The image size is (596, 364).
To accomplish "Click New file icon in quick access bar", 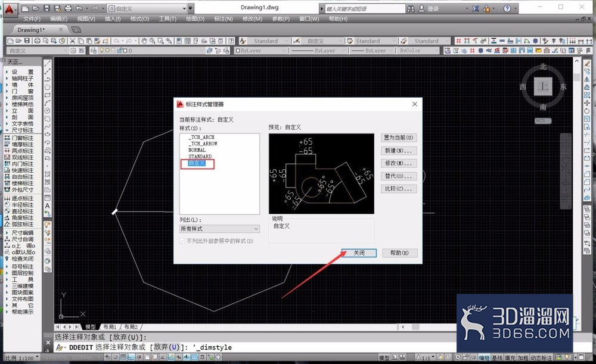I will (24, 8).
